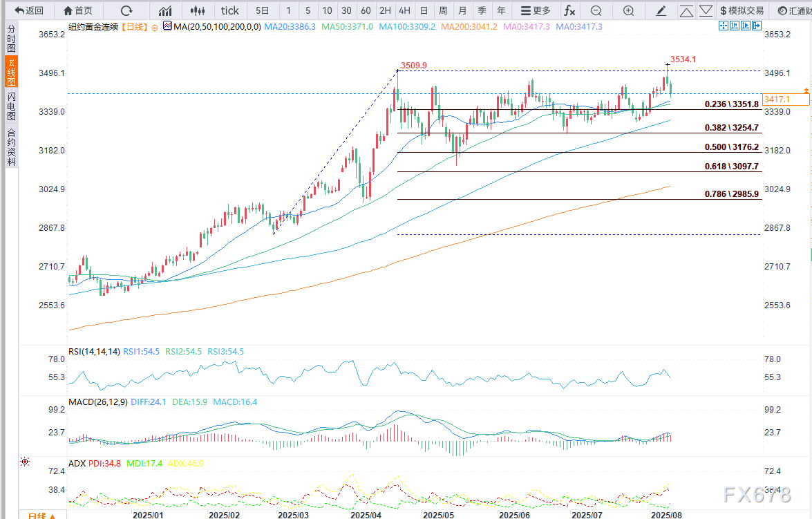Zoom out the chart with minus magnifier
Viewport: 812px width, 519px height.
pos(596,10)
